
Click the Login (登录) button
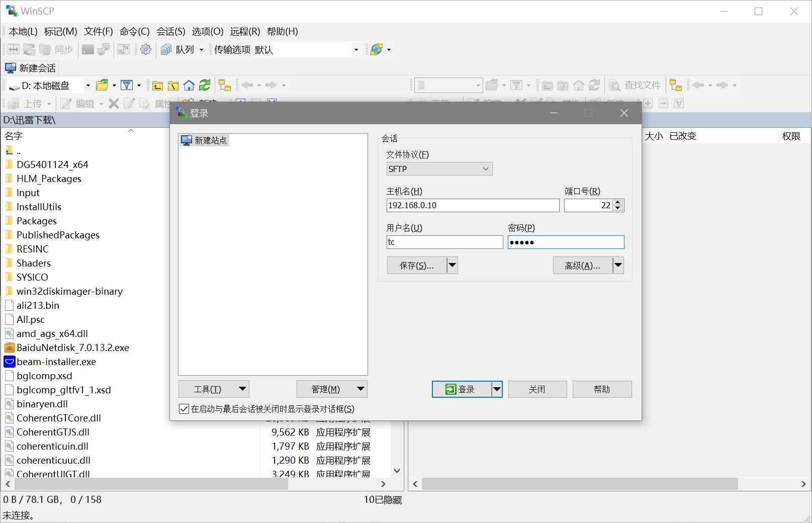462,389
